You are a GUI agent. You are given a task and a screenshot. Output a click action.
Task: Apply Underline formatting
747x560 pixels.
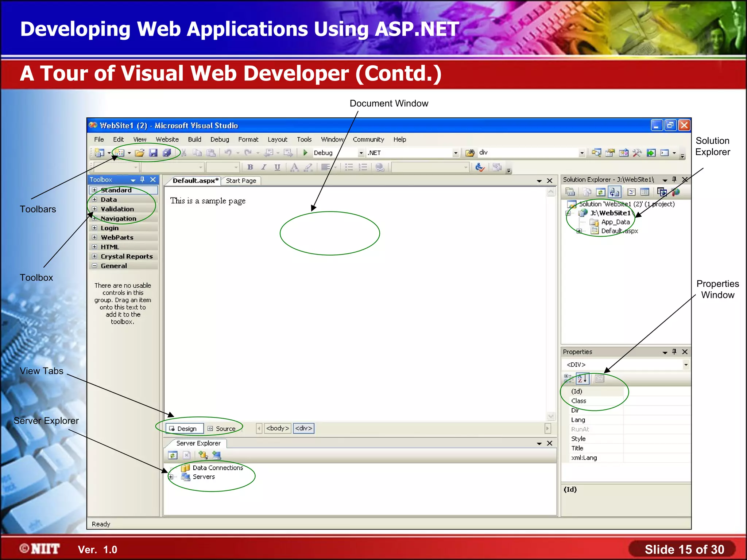278,167
